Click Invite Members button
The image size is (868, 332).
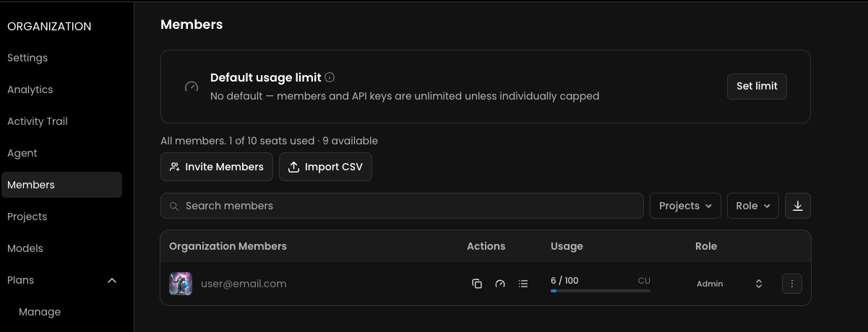(x=217, y=167)
